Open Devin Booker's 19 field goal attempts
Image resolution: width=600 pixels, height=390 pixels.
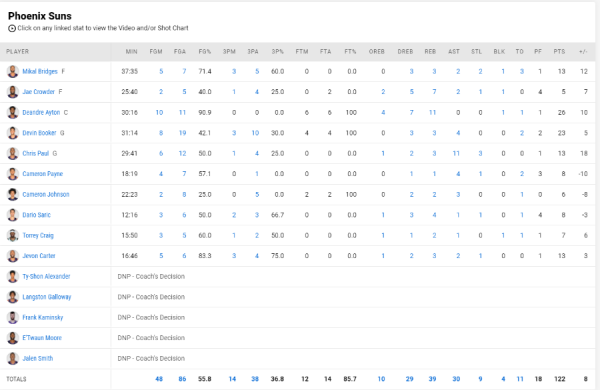(183, 133)
